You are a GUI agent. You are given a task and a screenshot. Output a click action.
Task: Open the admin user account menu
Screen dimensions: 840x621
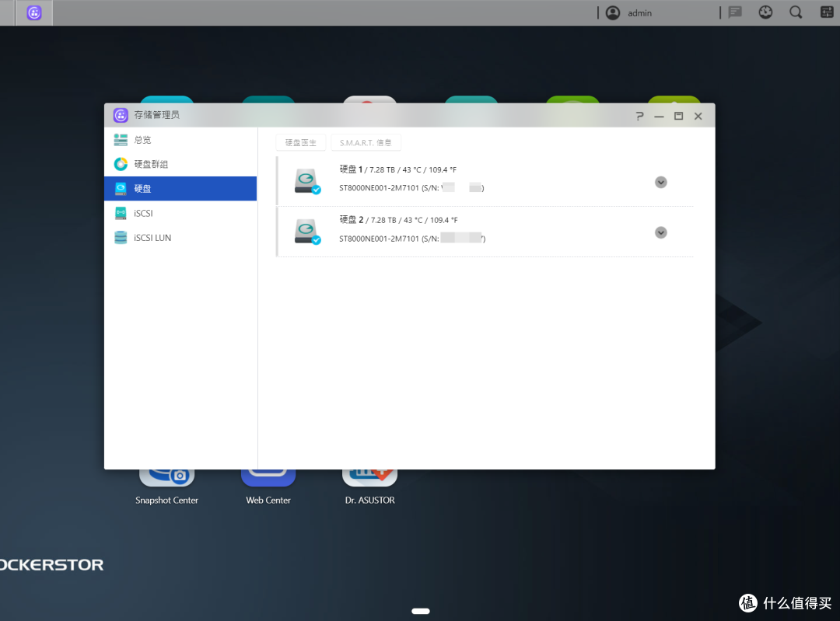[x=629, y=13]
